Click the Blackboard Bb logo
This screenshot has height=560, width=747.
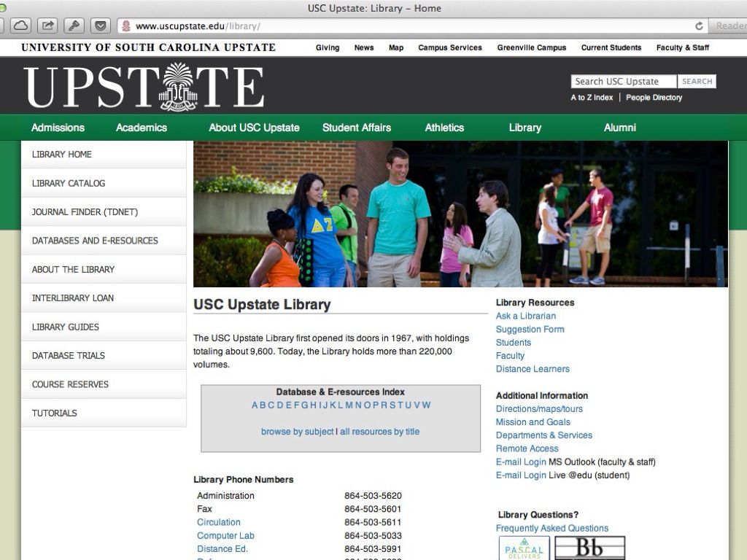pyautogui.click(x=589, y=548)
